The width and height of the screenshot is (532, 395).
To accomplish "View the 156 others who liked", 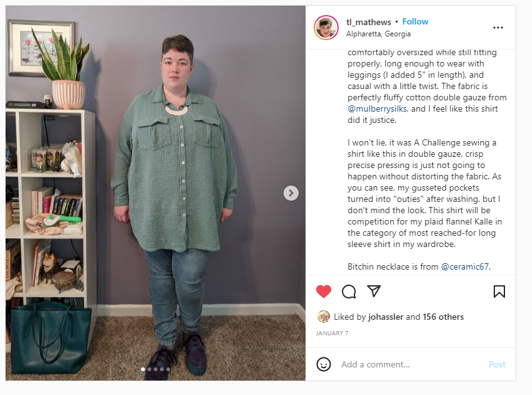I will point(443,317).
